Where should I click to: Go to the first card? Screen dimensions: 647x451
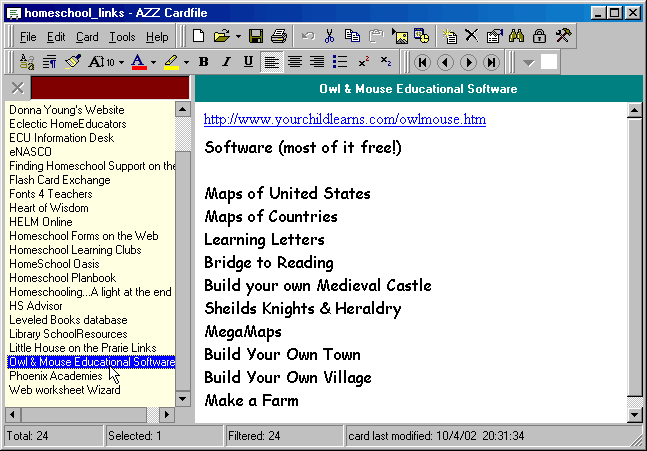422,63
